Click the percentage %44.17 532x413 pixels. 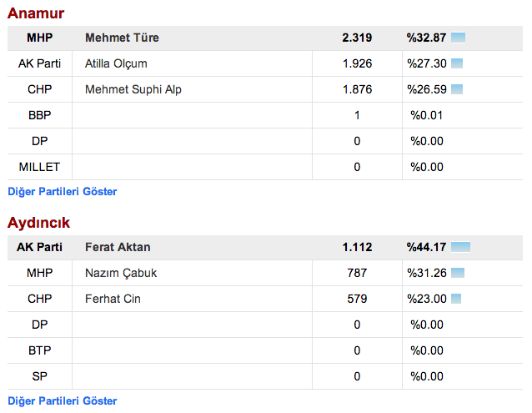tap(426, 247)
